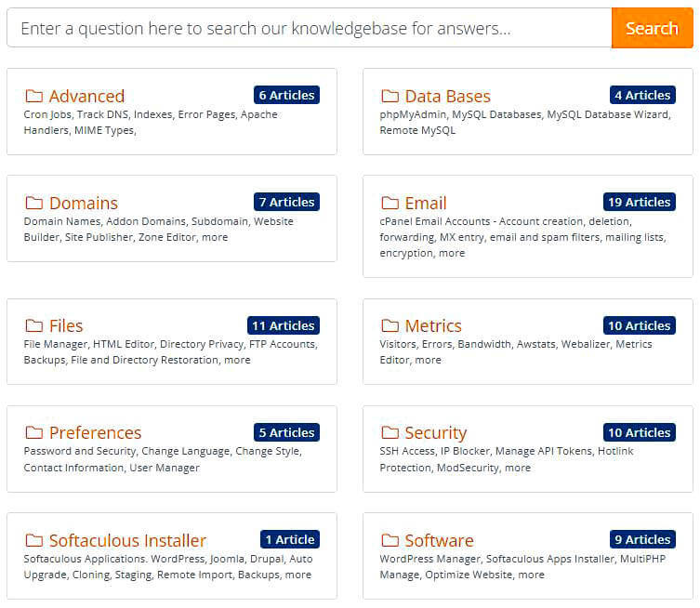The image size is (700, 608).
Task: Open the Email category heading link
Action: (x=426, y=204)
